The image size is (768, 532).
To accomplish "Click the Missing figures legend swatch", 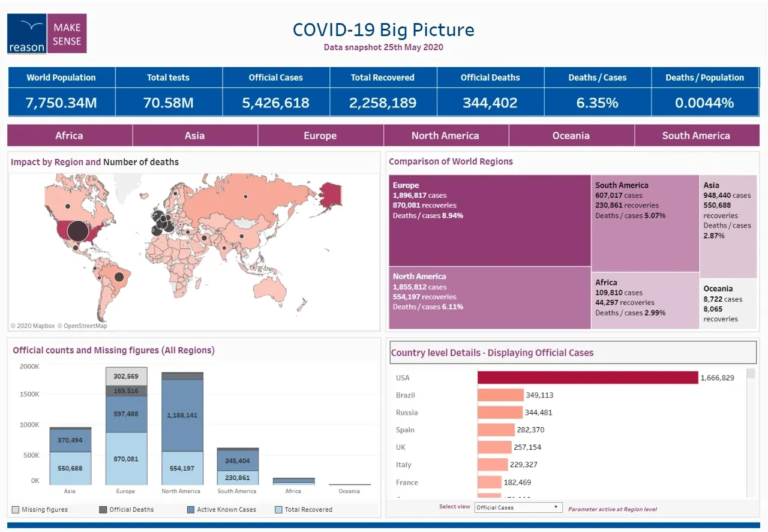I will click(16, 510).
